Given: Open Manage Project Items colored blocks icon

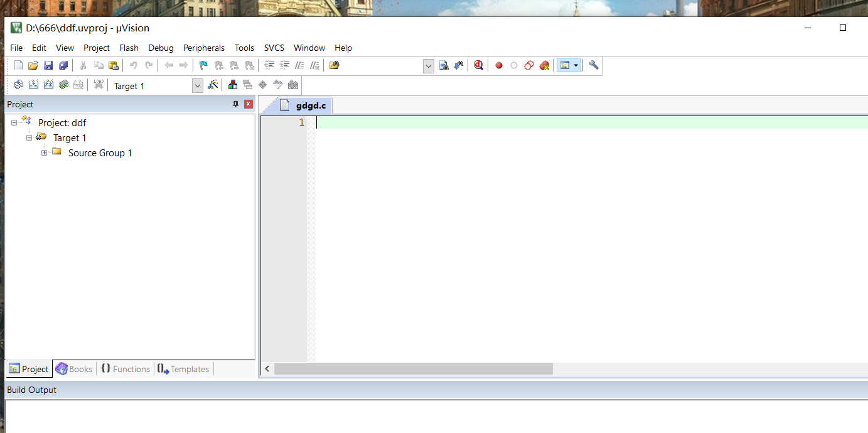Looking at the screenshot, I should (x=233, y=85).
